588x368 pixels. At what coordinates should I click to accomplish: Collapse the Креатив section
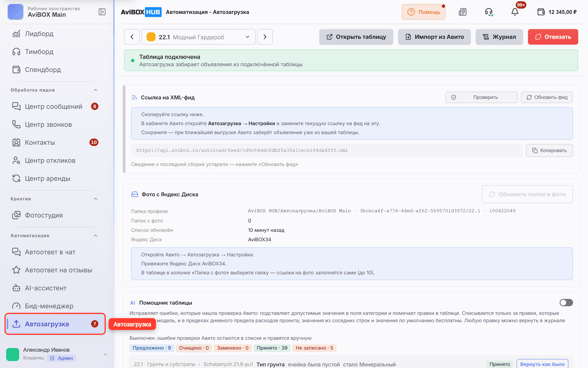[96, 199]
